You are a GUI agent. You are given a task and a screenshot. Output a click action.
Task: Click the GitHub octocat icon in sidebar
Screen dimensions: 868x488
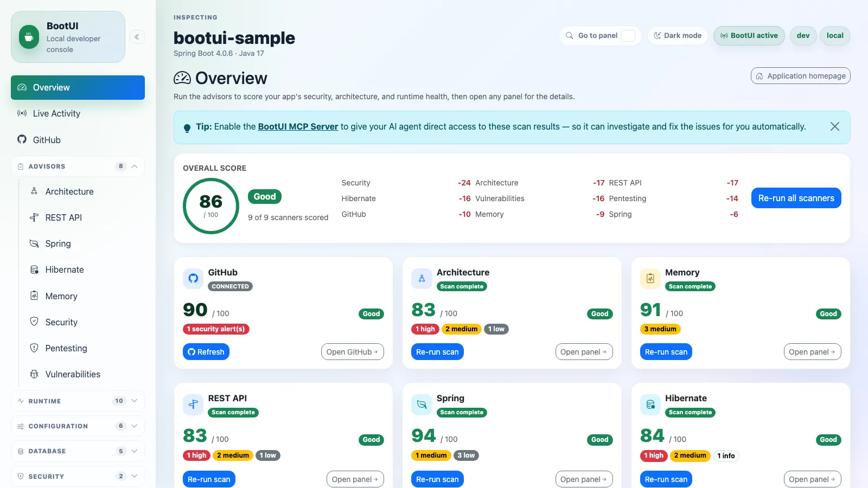click(22, 139)
